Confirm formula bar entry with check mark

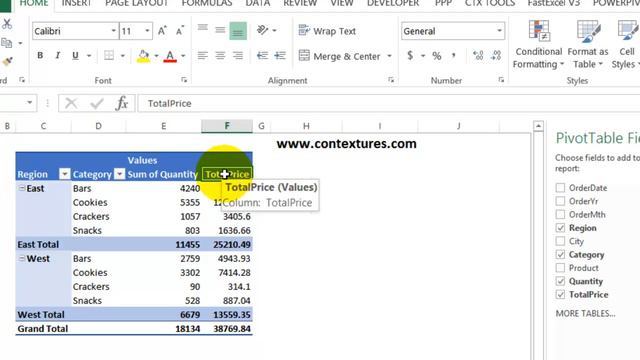(97, 103)
